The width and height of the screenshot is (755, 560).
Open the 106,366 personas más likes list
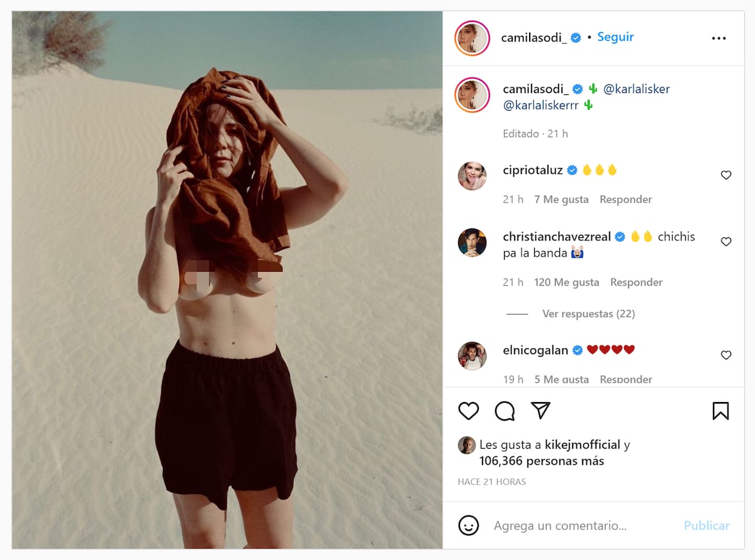tap(541, 461)
